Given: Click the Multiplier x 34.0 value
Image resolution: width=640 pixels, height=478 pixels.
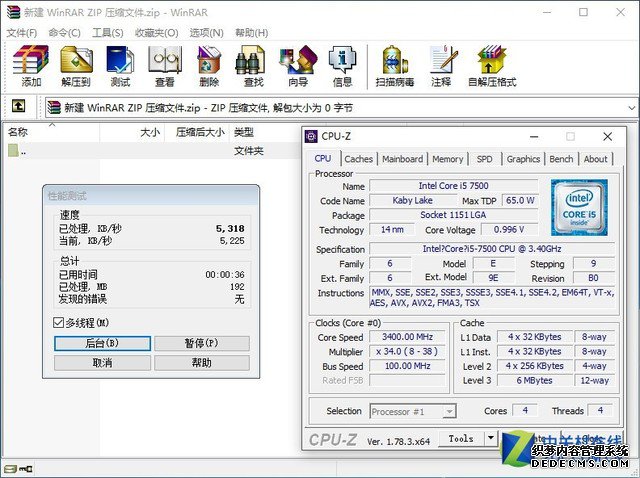Looking at the screenshot, I should tap(407, 351).
